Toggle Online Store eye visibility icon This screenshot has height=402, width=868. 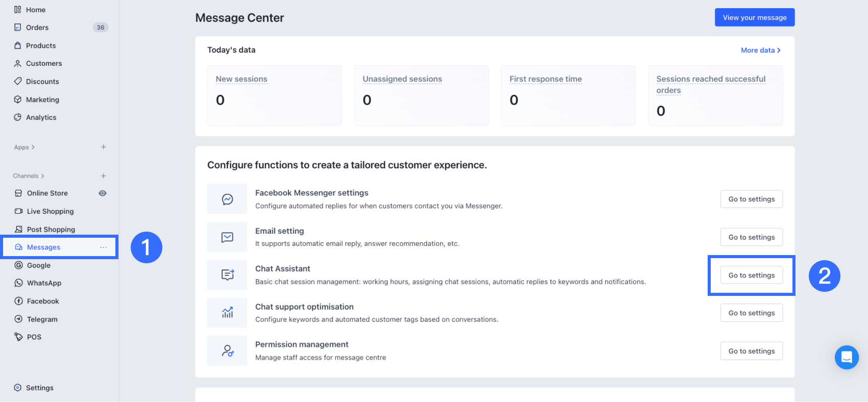click(103, 193)
